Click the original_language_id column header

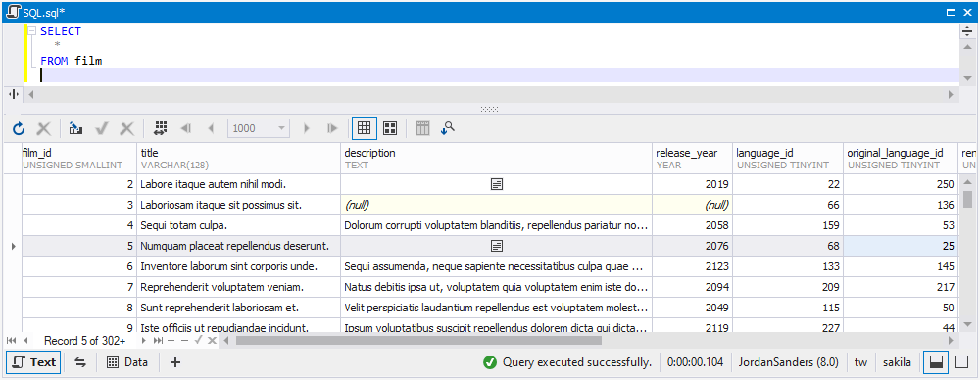900,159
